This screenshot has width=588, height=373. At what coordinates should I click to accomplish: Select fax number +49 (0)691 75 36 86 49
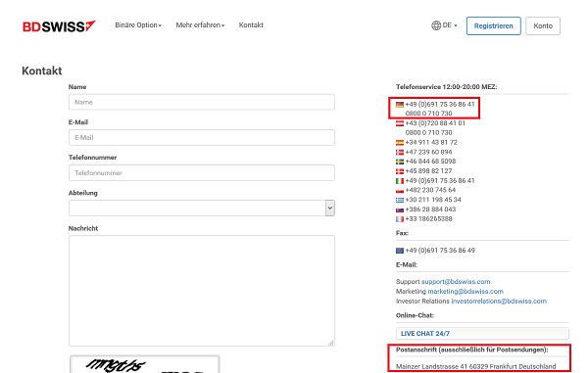[439, 251]
